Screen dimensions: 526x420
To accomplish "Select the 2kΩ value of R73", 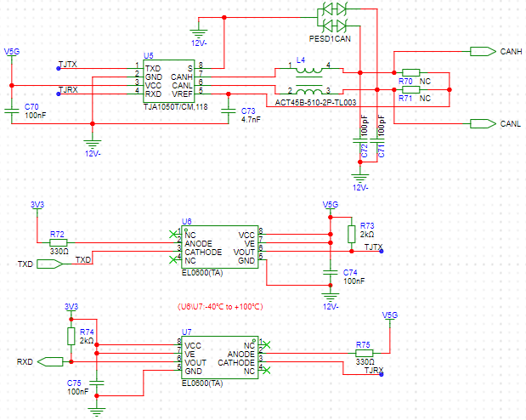I will (x=367, y=235).
